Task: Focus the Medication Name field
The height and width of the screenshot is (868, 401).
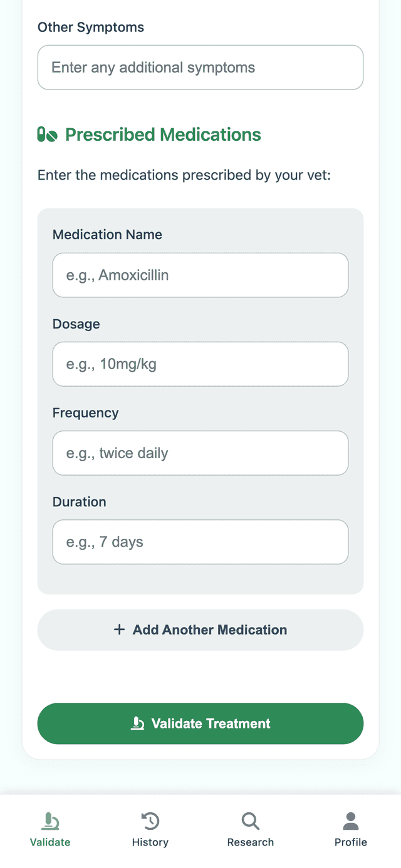Action: pos(200,275)
